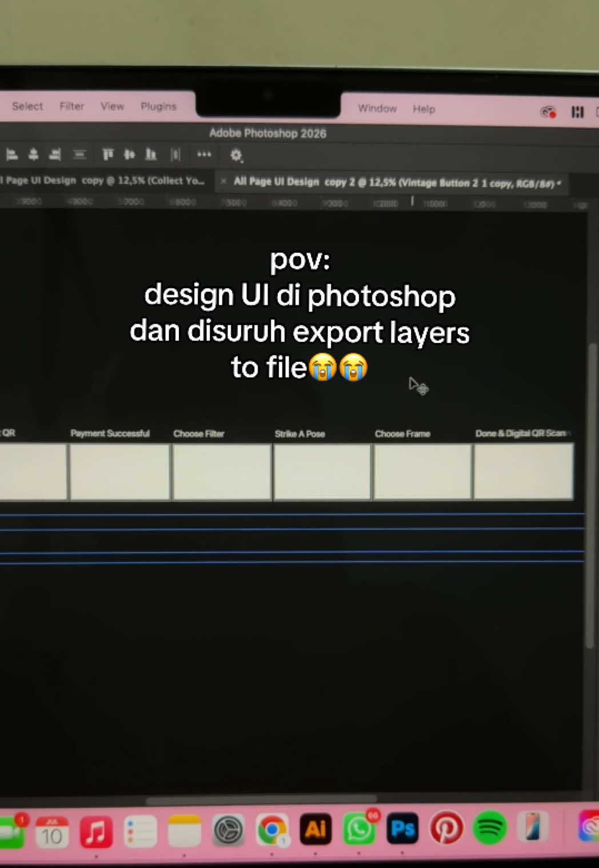
Task: Open FaceTime from the Dock
Action: 11,832
